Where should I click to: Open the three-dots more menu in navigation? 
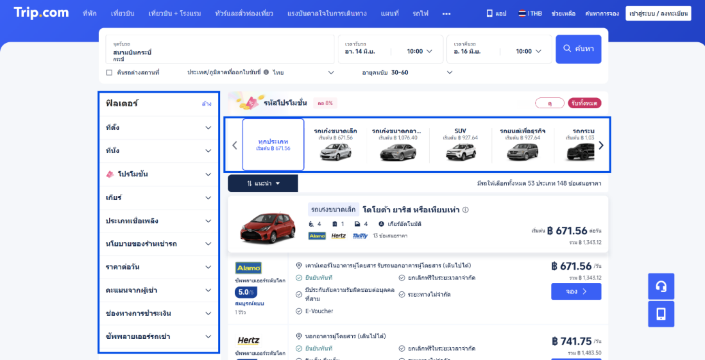(446, 13)
